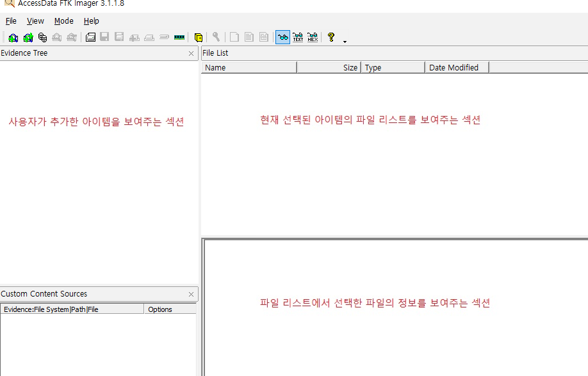Toggle the HEX glasses view mode

313,38
